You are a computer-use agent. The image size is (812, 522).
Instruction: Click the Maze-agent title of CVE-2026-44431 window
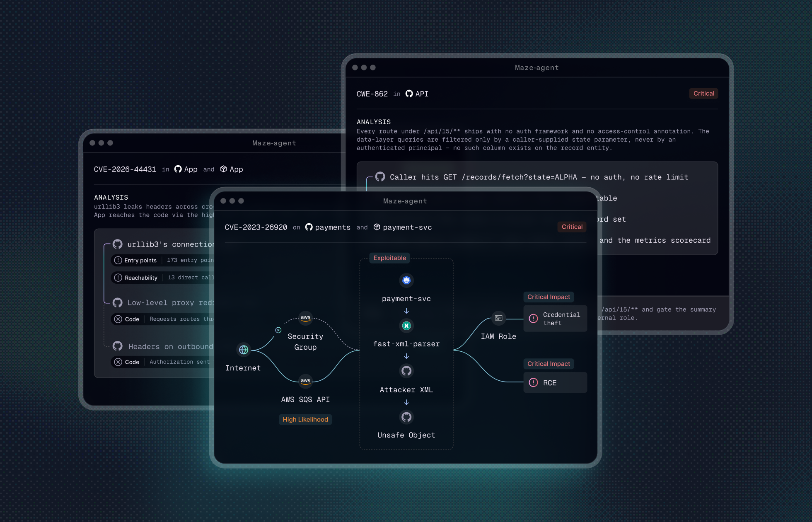[x=274, y=143]
